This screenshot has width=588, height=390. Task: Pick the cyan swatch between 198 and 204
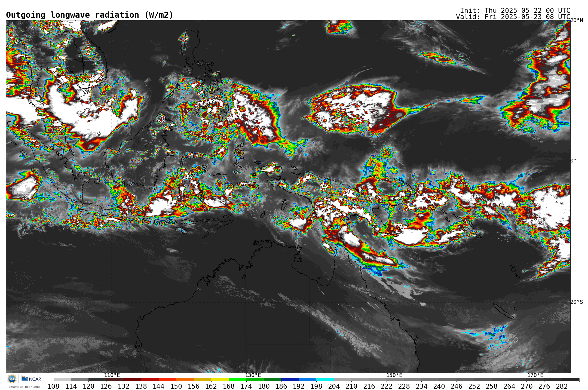point(325,380)
